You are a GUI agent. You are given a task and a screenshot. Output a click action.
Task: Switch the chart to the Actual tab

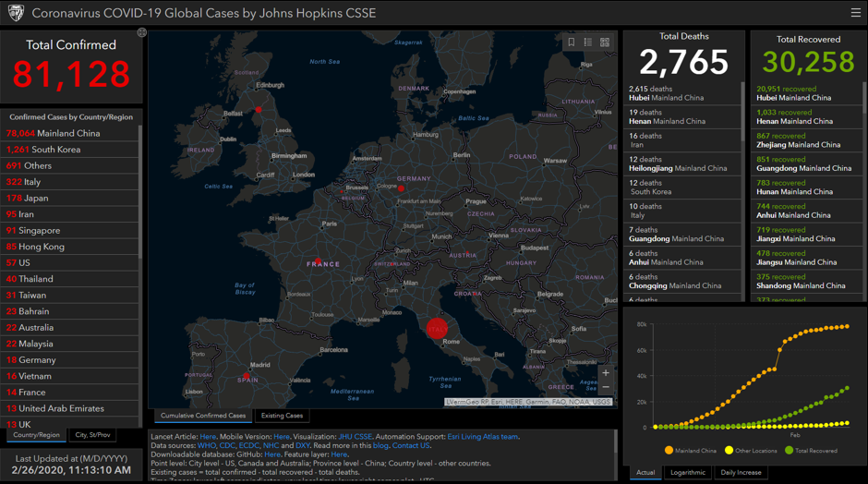click(645, 472)
